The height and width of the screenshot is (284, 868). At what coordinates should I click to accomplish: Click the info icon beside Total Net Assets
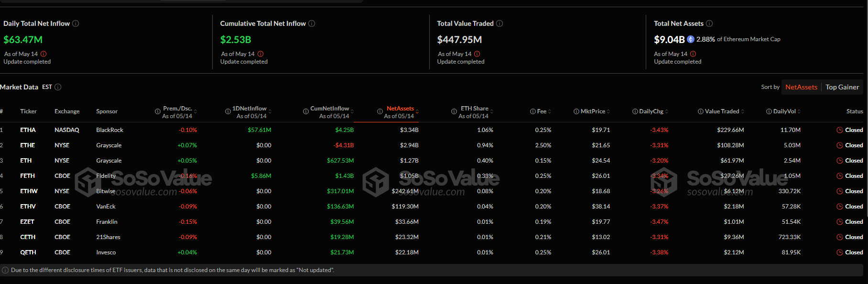[x=709, y=23]
